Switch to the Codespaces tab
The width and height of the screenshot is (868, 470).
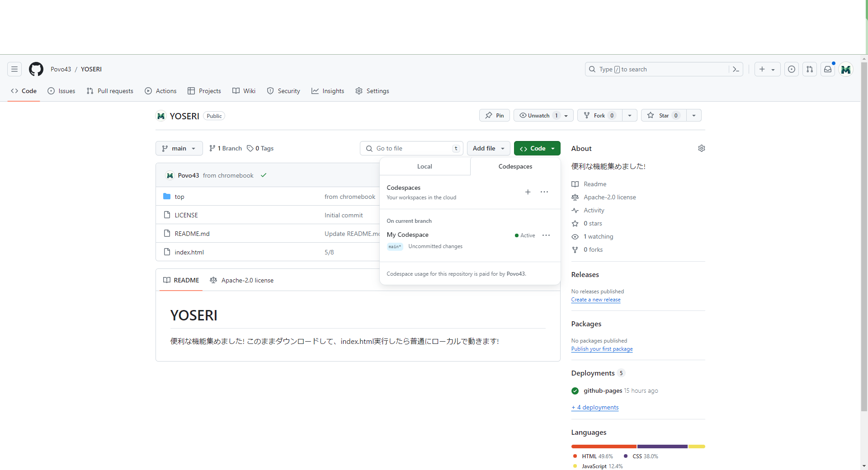point(515,166)
